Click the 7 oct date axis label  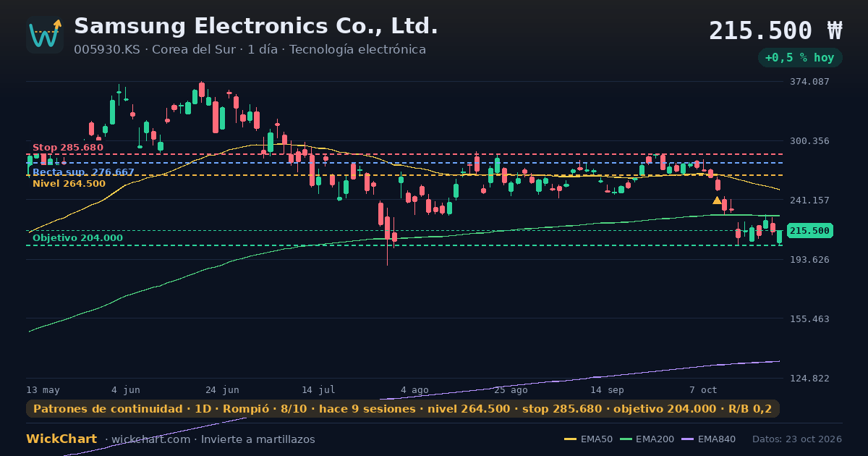(x=703, y=390)
